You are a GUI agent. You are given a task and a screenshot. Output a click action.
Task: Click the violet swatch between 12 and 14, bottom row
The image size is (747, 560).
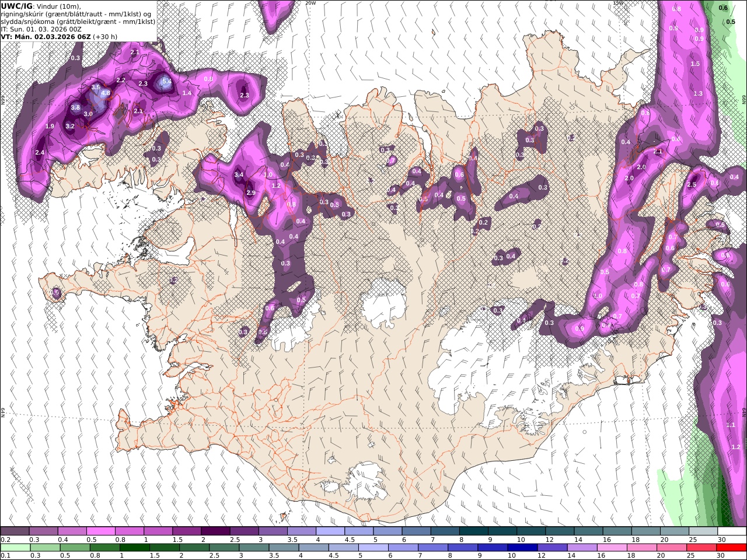tap(551, 548)
